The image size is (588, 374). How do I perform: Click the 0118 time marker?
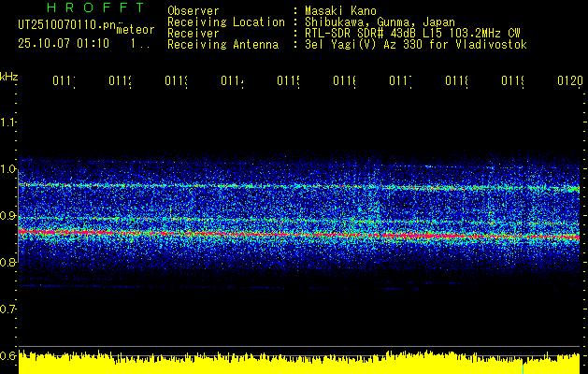[x=457, y=81]
